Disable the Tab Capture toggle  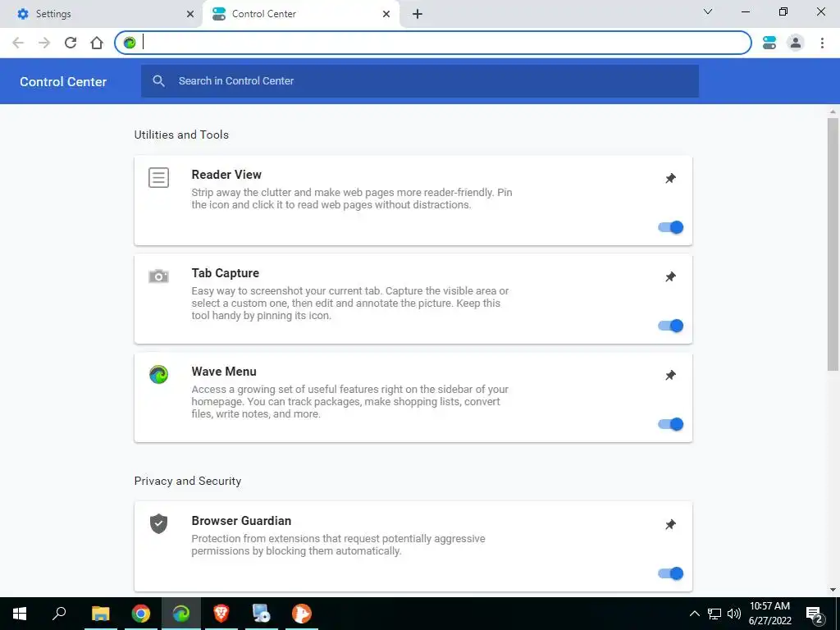pos(671,326)
